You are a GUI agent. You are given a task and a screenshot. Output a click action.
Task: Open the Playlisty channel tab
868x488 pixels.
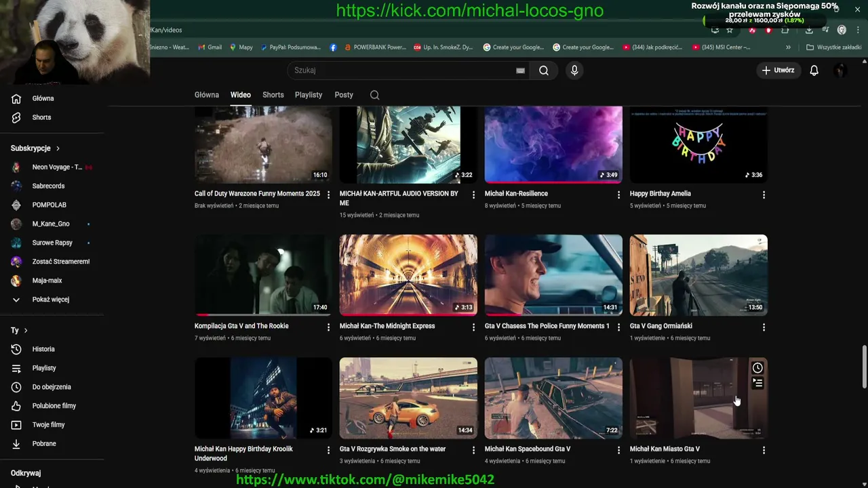[309, 95]
